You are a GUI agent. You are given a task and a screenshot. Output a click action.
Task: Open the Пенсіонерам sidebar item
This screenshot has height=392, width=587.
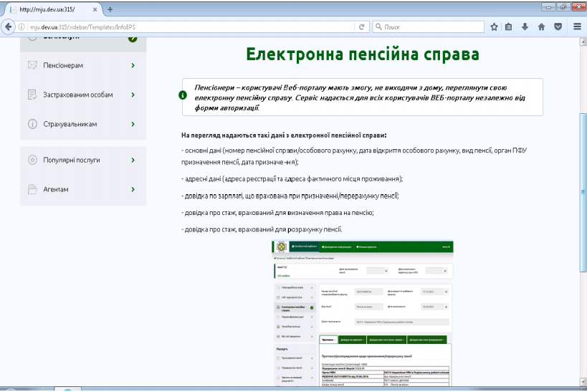tap(83, 65)
